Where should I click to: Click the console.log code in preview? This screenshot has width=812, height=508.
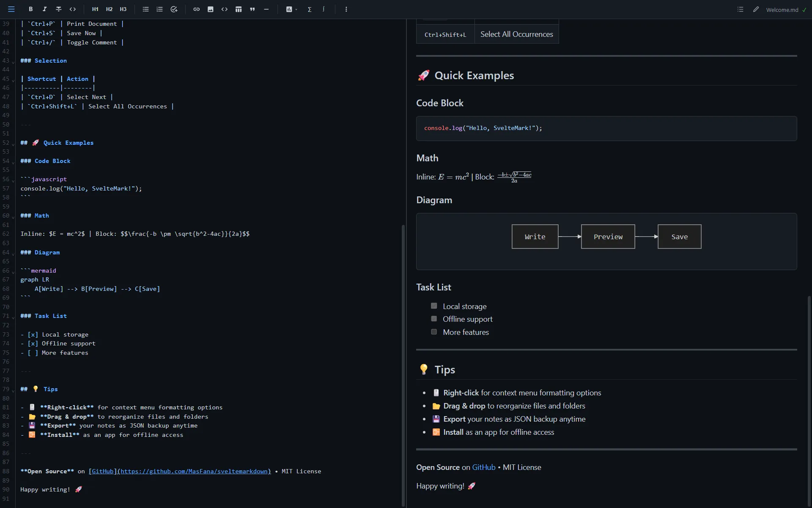click(x=483, y=128)
